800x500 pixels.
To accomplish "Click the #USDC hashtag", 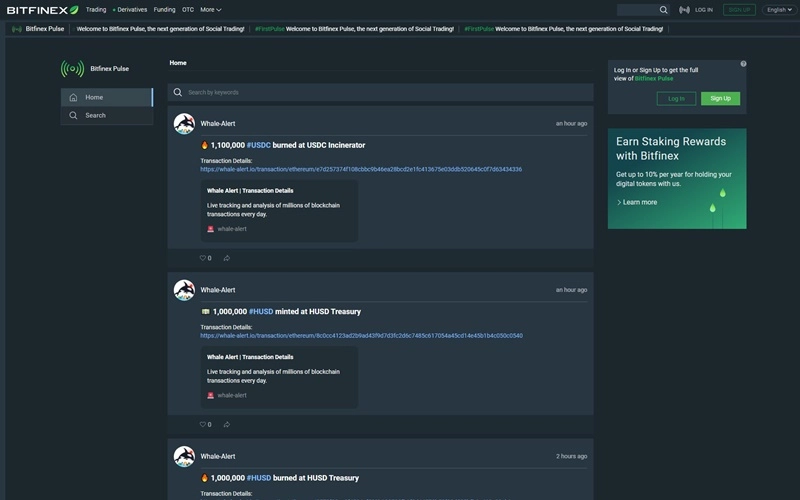I will pos(259,145).
